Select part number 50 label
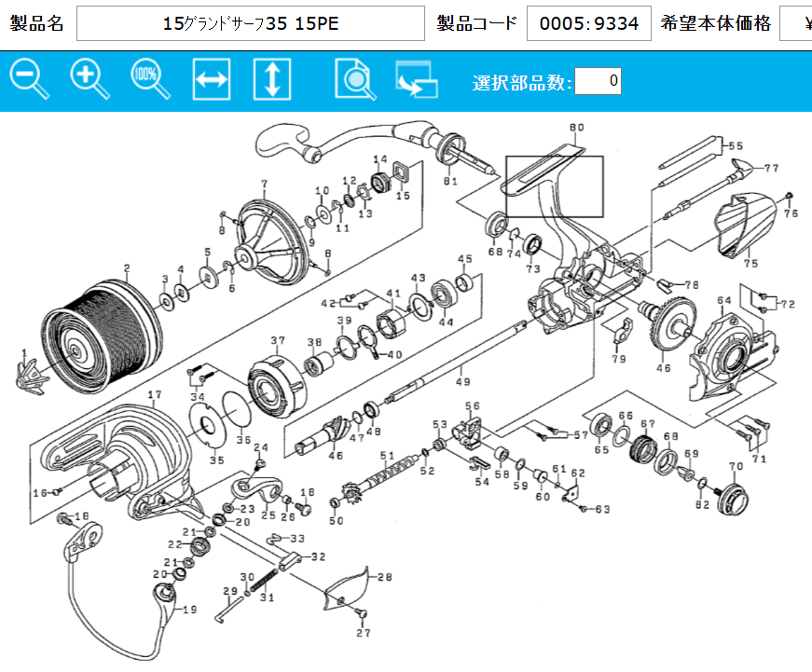This screenshot has width=812, height=672. click(337, 520)
